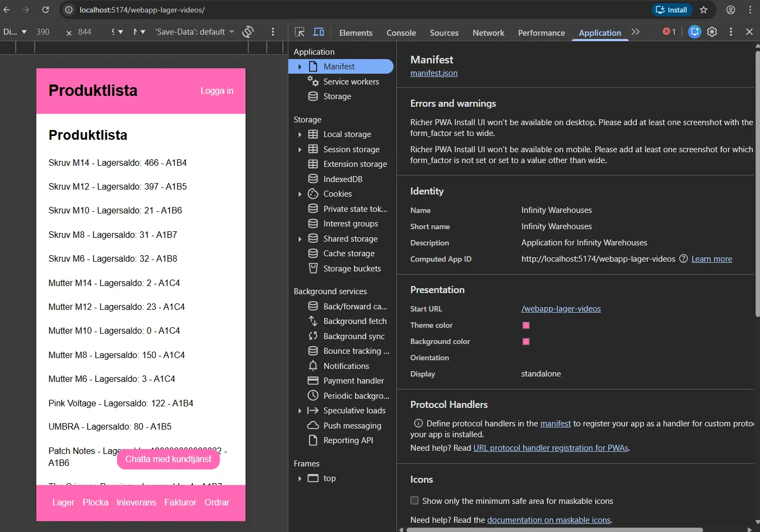
Task: Click the site information icon in the address bar
Action: coord(68,9)
